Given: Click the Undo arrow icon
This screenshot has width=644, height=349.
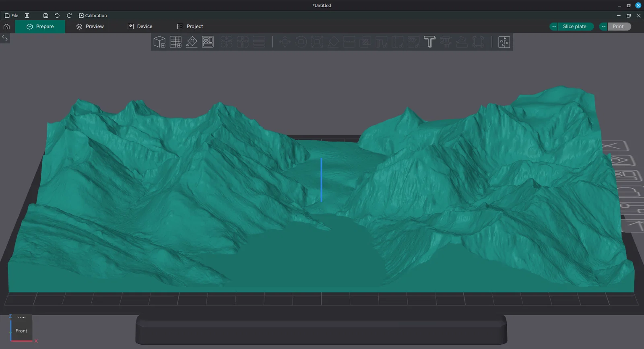Looking at the screenshot, I should [x=57, y=16].
